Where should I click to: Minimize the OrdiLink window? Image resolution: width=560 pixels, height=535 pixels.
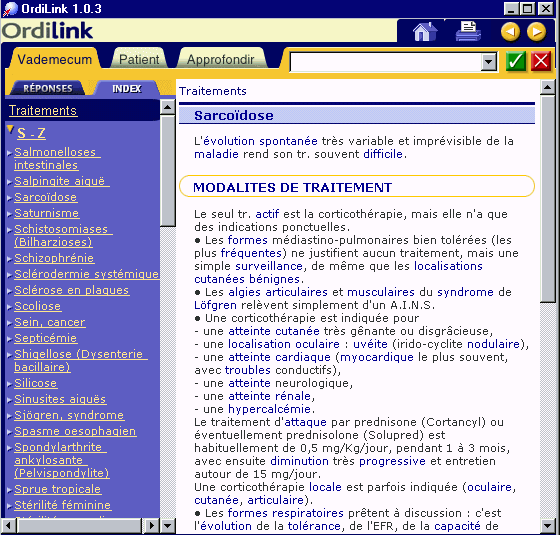[511, 8]
